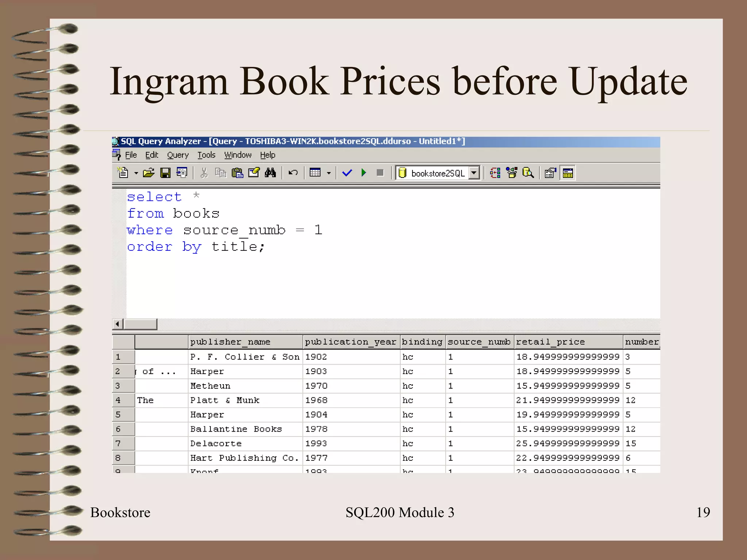
Task: Click the Find binoculars icon
Action: click(x=270, y=172)
